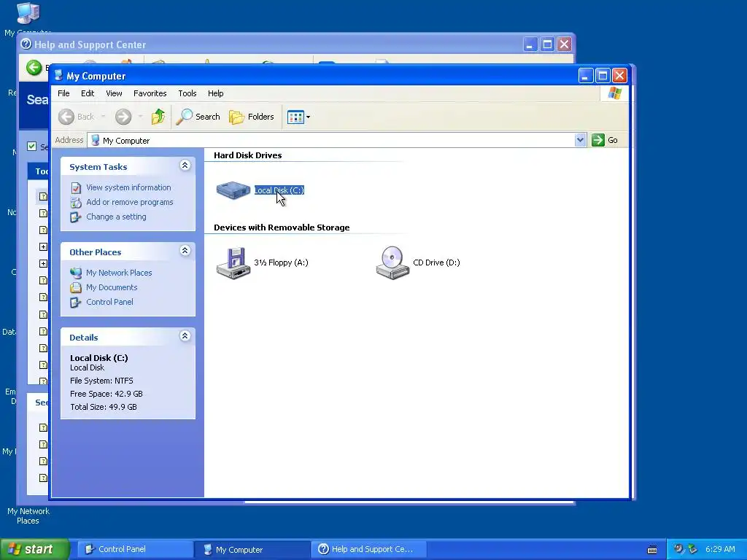Screen dimensions: 747x560
Task: Click the 3½ Floppy (A:) label
Action: (x=281, y=262)
